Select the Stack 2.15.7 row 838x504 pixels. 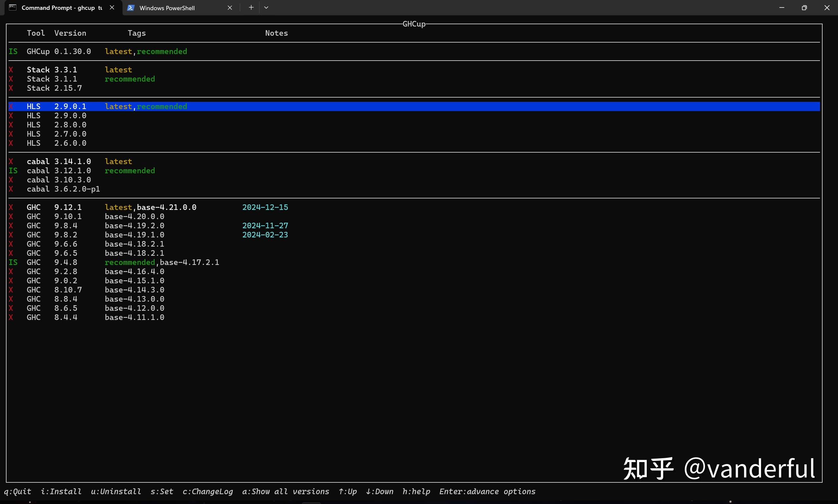click(414, 88)
